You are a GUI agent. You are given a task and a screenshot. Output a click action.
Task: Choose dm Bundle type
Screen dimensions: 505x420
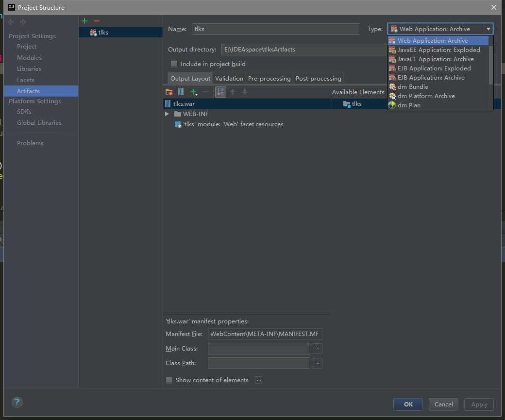(438, 87)
